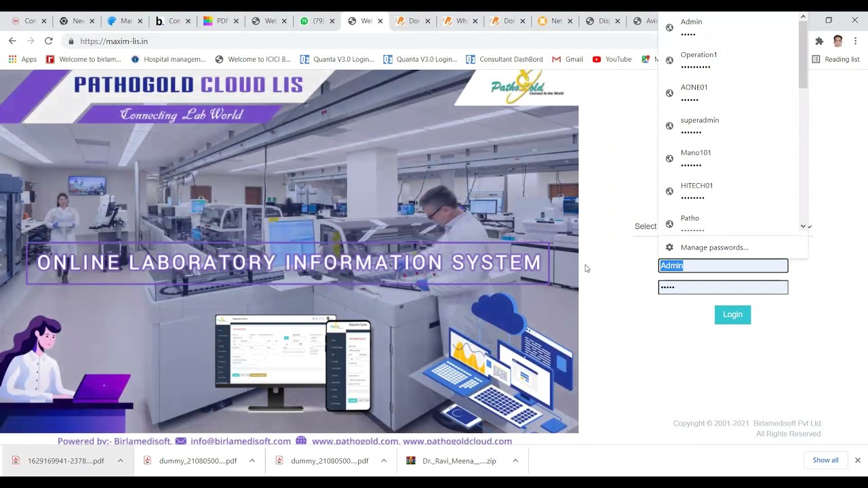Open the Select dropdown above the username field
The width and height of the screenshot is (868, 488).
click(723, 226)
